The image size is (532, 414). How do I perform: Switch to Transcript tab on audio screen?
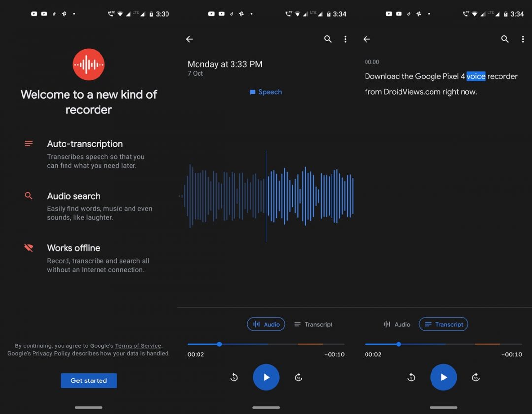313,324
